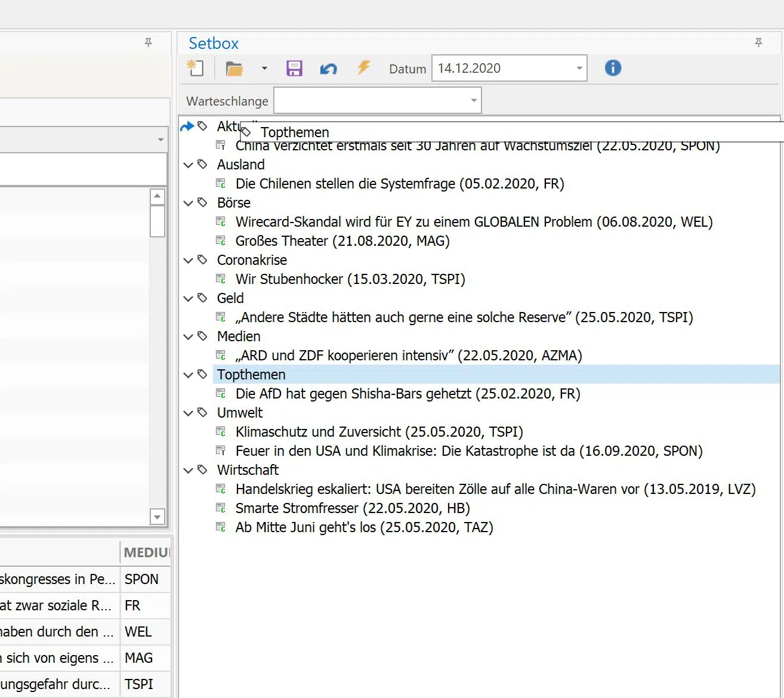784x698 pixels.
Task: Click the article icon for Klimaschutz und Zuversicht
Action: (221, 431)
